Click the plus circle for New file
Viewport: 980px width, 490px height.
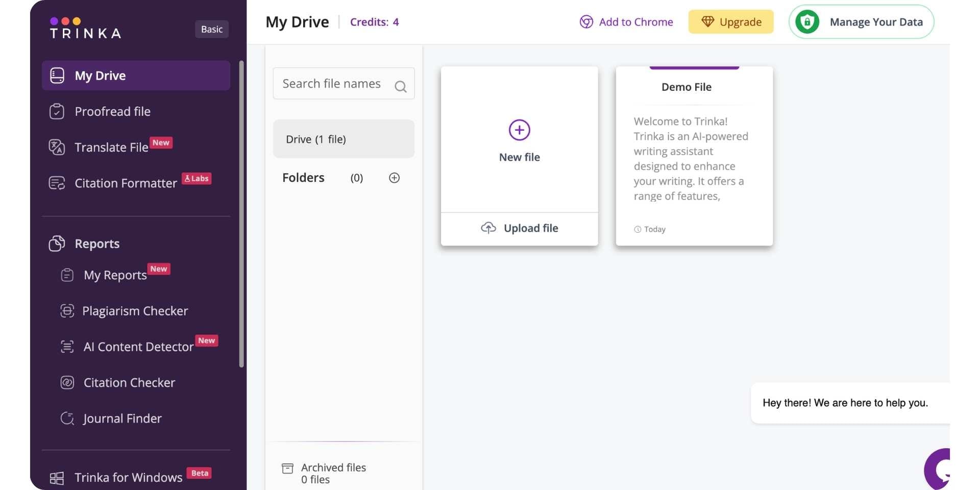pos(520,130)
